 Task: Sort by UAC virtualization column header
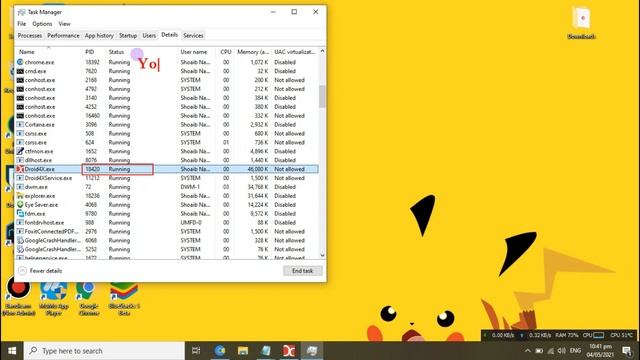tap(295, 52)
